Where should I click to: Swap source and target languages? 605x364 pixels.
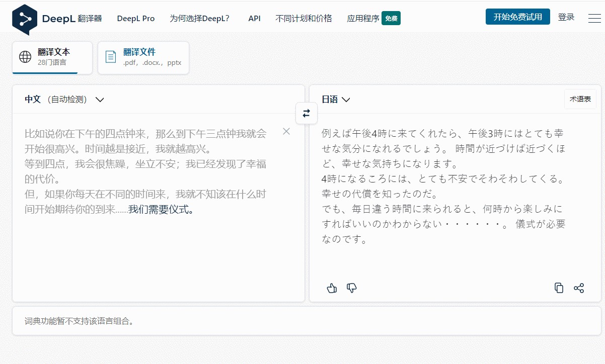(306, 113)
